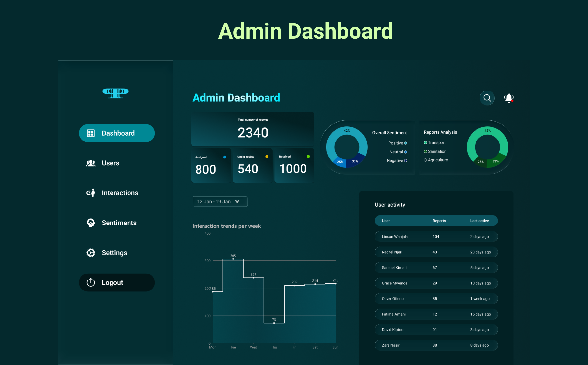Screen dimensions: 588x365
Task: Open the Interactions section
Action: click(120, 193)
